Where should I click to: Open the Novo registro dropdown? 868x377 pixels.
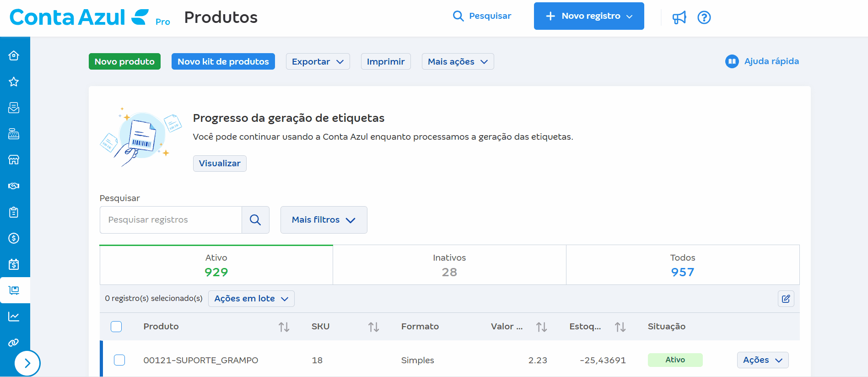[x=589, y=16]
